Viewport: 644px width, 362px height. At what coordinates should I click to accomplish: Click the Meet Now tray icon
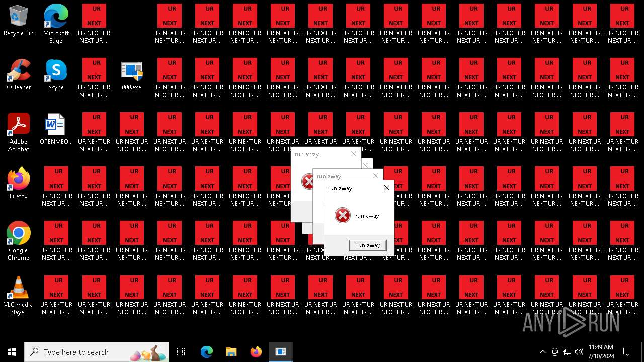pos(555,352)
